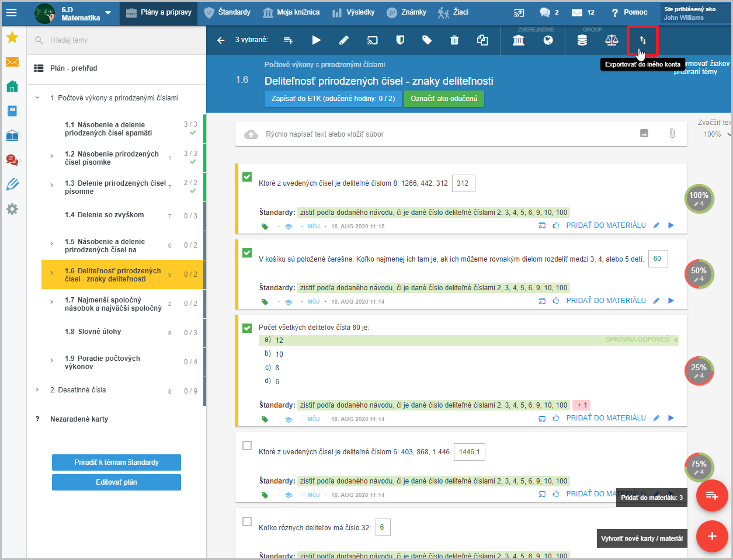Uncheck the 'Počet všetkých deliteľov čísla 60' card
The width and height of the screenshot is (733, 560).
pos(247,328)
